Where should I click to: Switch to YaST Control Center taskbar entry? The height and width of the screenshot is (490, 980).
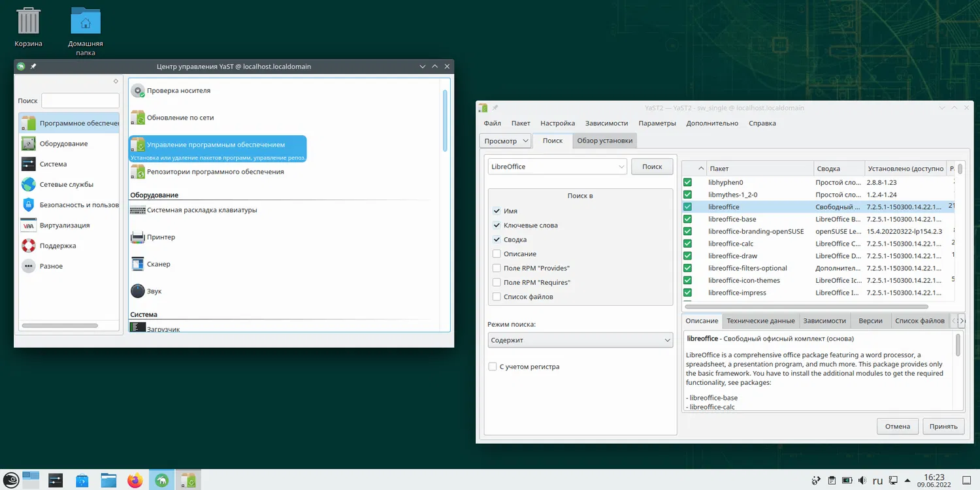[161, 481]
